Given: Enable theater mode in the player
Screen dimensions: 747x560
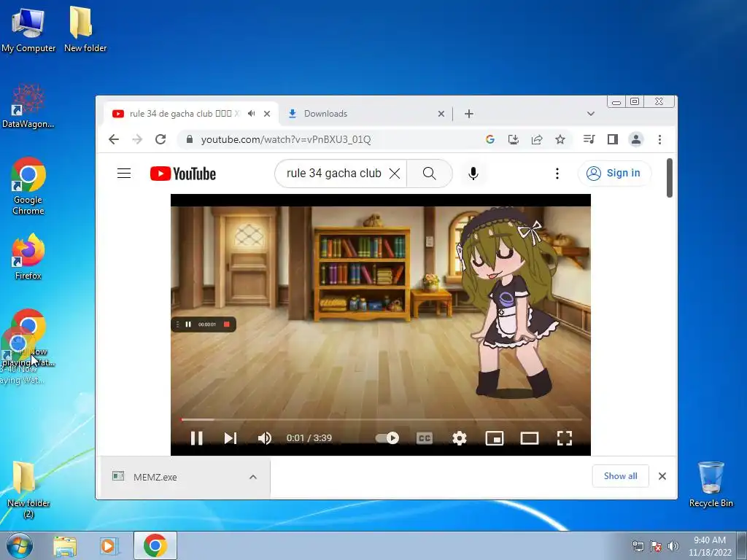Looking at the screenshot, I should (530, 438).
